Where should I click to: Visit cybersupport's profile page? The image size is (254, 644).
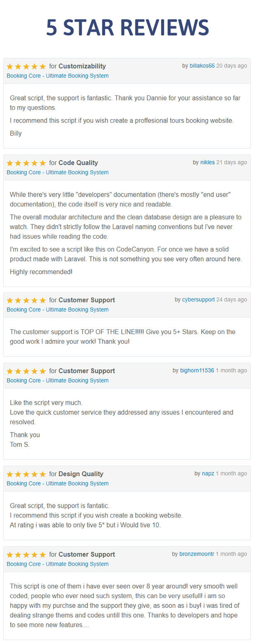(x=198, y=299)
